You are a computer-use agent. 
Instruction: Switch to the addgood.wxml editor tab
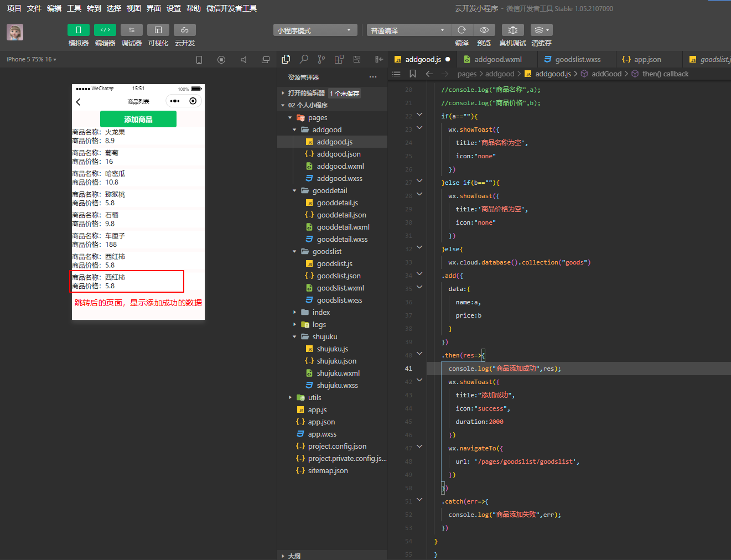click(497, 59)
